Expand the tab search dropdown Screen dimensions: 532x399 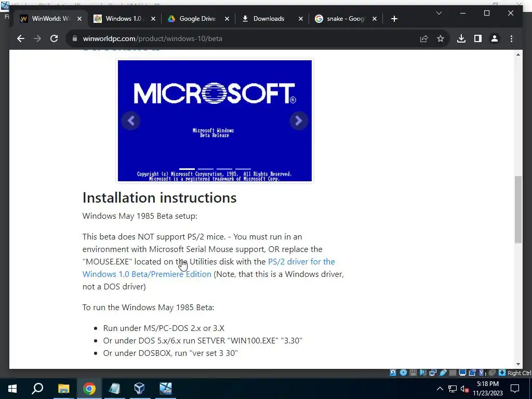coord(438,13)
